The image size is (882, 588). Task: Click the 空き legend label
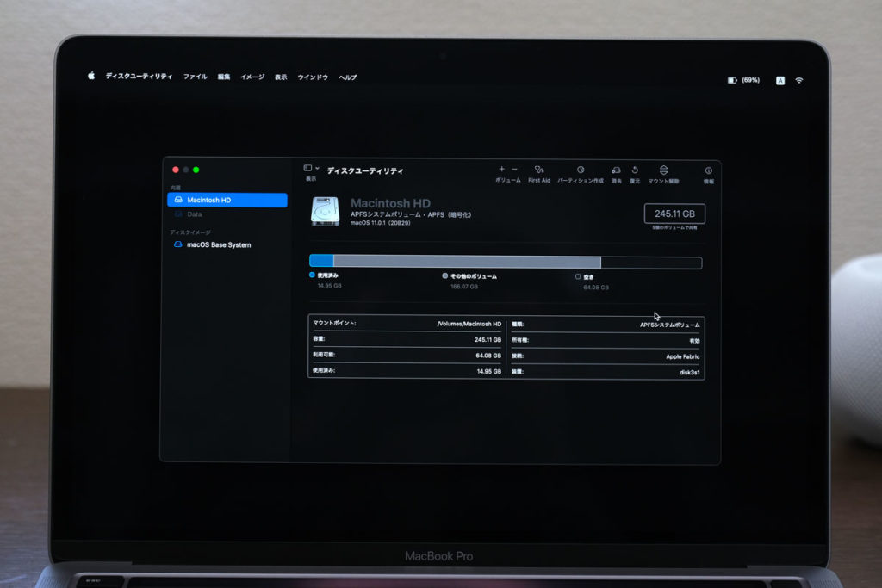[588, 277]
